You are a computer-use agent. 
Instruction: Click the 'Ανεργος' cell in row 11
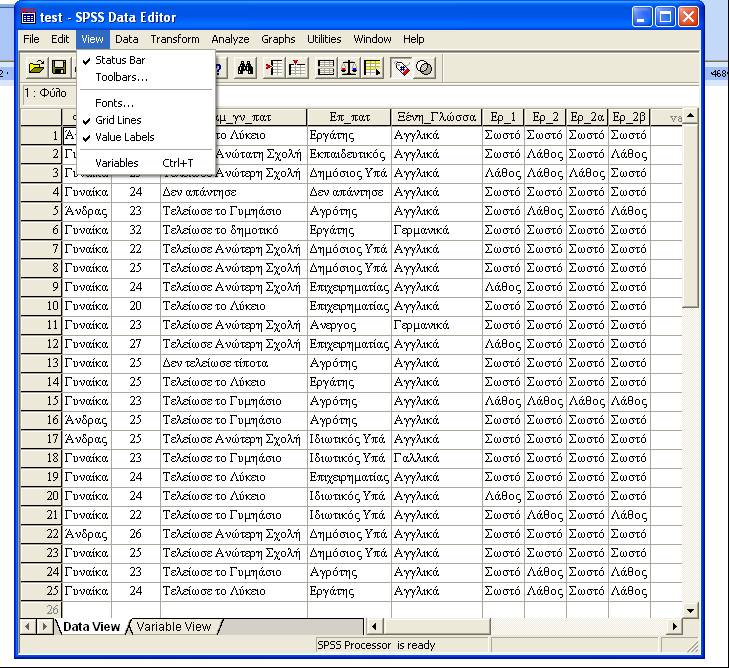[349, 325]
